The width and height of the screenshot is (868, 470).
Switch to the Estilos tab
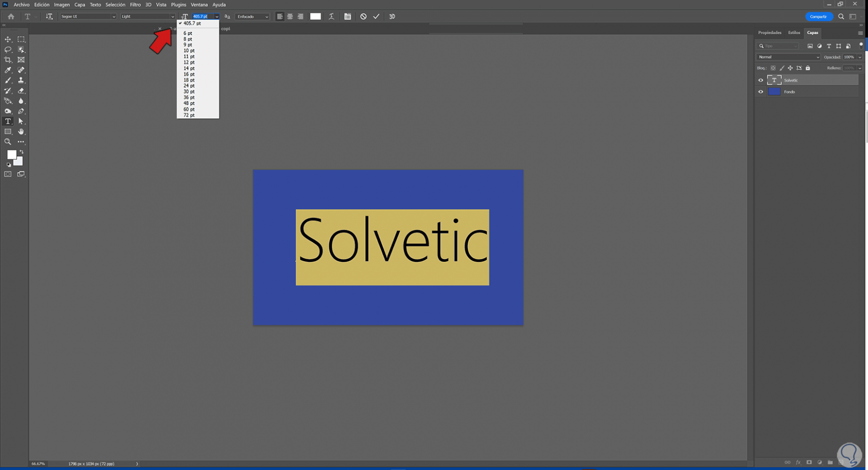pos(794,33)
